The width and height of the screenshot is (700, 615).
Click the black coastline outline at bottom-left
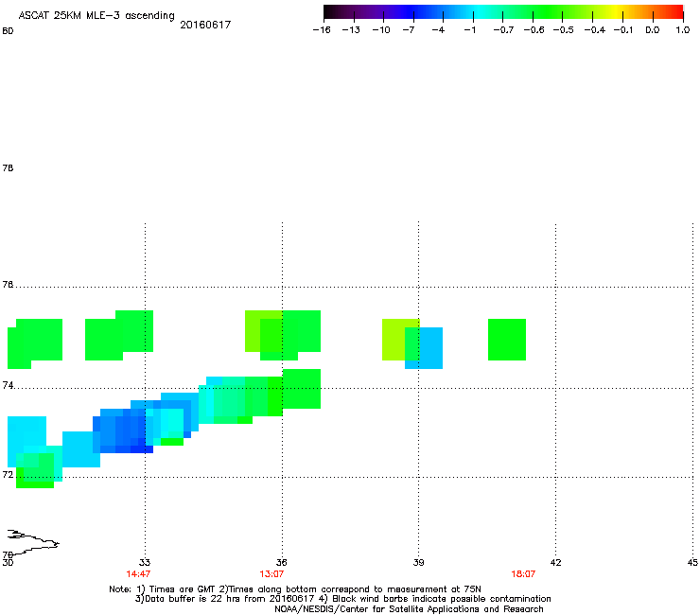point(33,542)
